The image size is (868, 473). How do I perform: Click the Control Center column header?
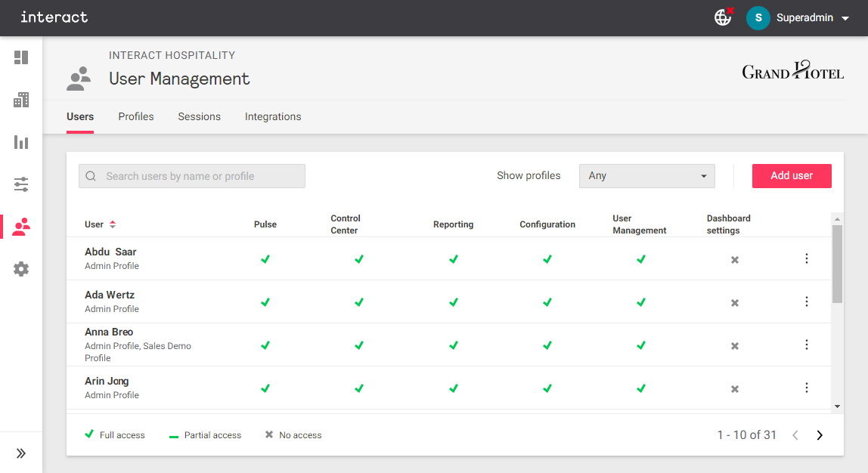coord(346,224)
